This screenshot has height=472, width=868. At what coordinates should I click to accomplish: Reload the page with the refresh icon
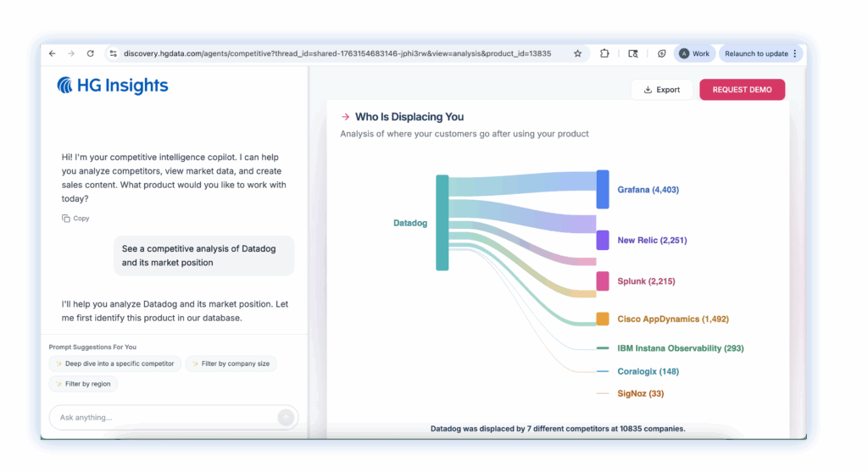pos(90,53)
